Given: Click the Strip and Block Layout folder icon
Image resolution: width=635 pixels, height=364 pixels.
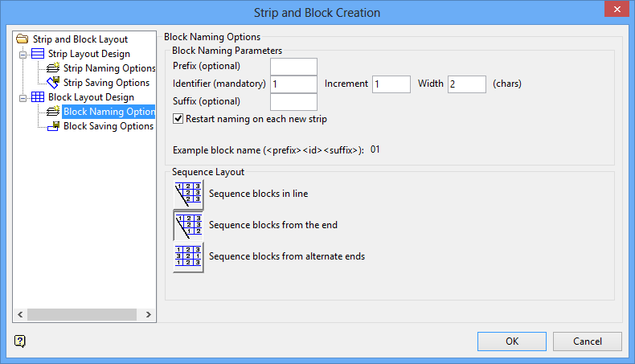Looking at the screenshot, I should [x=23, y=39].
